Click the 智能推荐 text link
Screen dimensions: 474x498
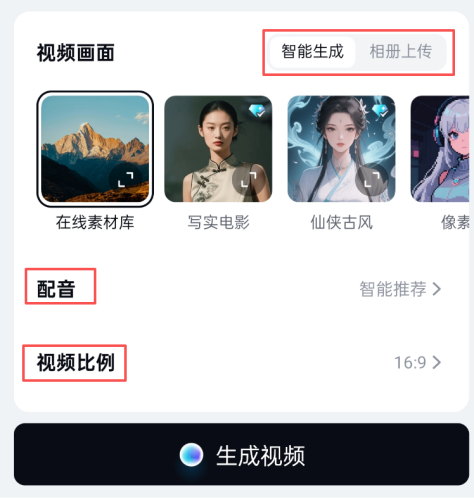tap(393, 289)
